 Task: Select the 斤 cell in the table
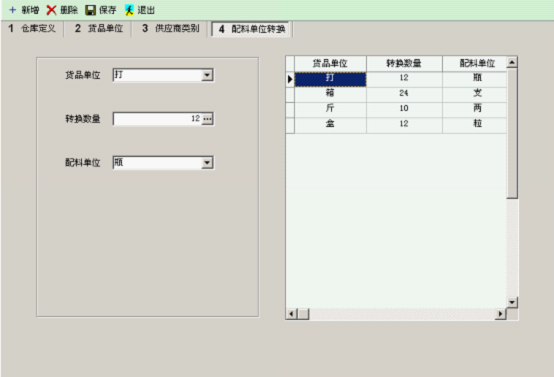click(330, 108)
